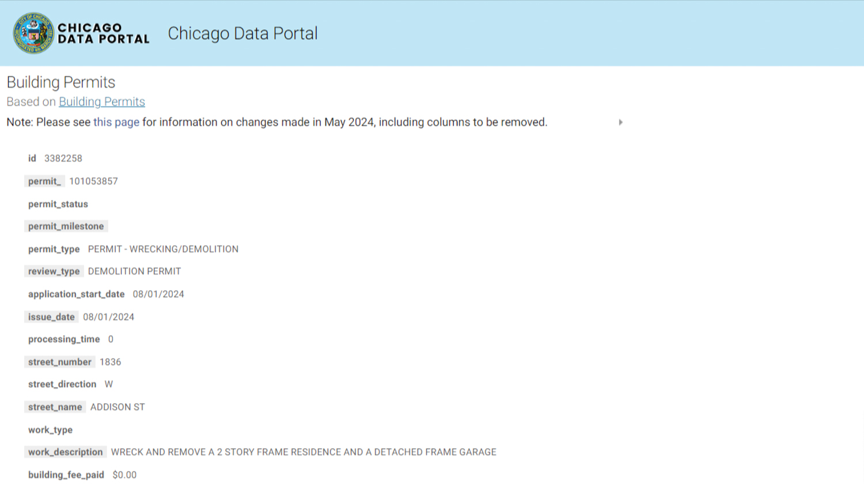Click the street_name field label
The height and width of the screenshot is (504, 864).
coord(55,407)
